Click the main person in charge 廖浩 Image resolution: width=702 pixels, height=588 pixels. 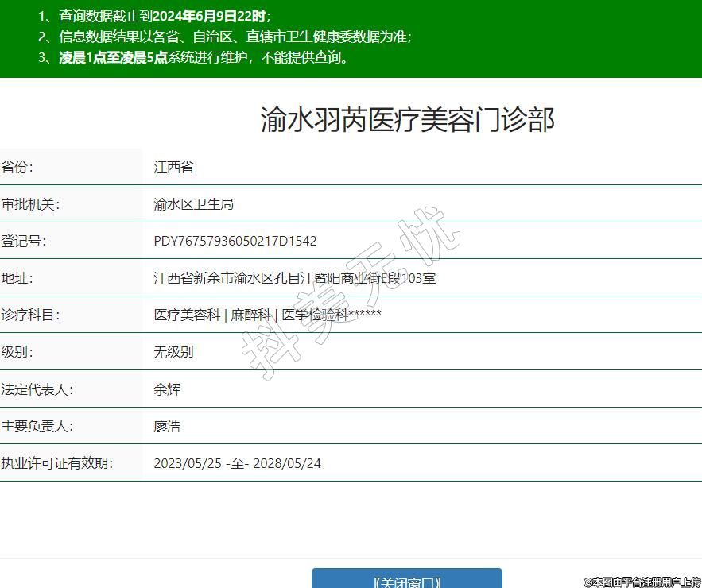(167, 426)
